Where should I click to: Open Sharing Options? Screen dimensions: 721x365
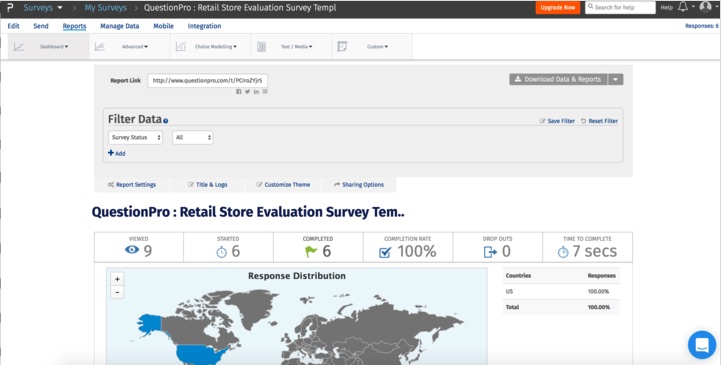click(359, 184)
